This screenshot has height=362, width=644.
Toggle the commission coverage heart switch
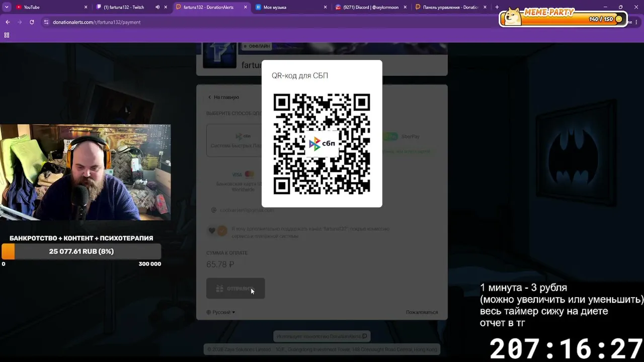pyautogui.click(x=217, y=231)
